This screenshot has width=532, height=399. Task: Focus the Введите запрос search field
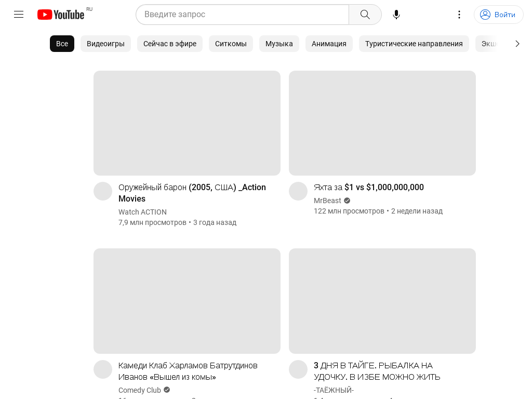pyautogui.click(x=242, y=15)
